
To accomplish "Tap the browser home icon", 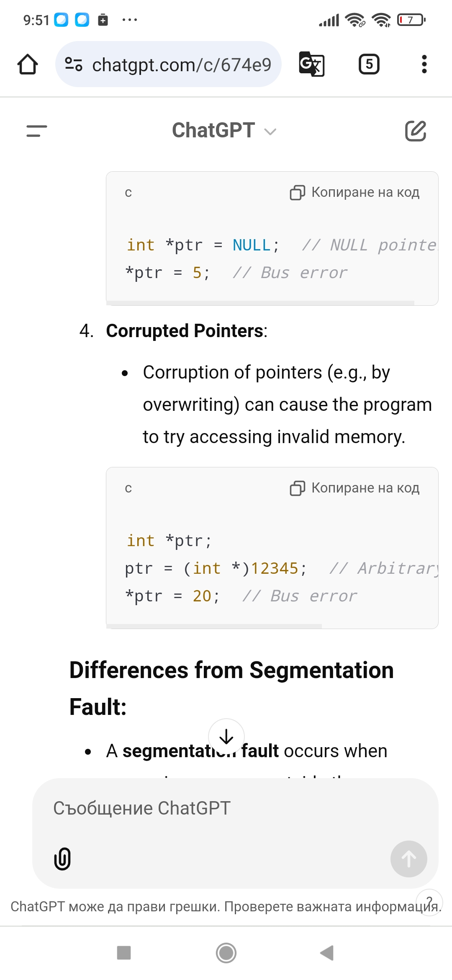I will point(28,64).
